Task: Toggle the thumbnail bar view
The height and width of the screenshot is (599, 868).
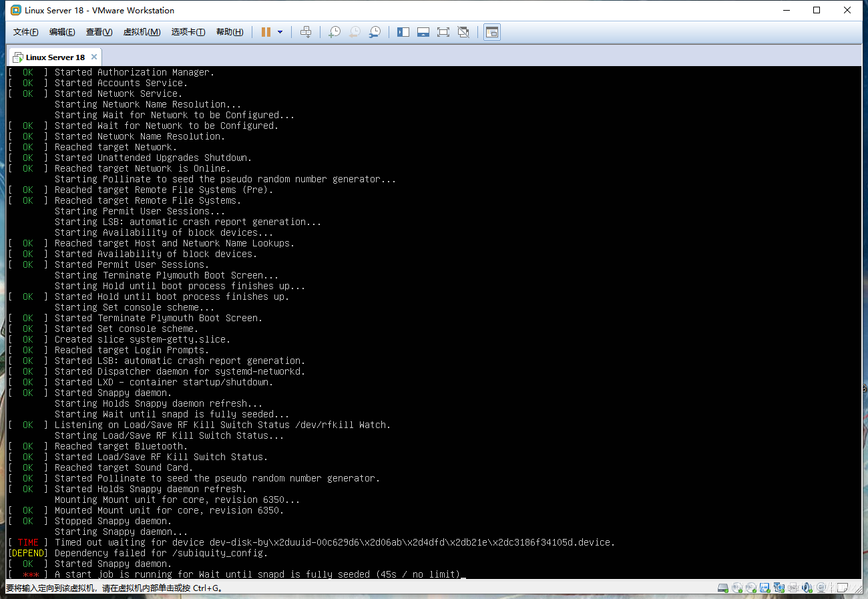Action: pyautogui.click(x=423, y=32)
